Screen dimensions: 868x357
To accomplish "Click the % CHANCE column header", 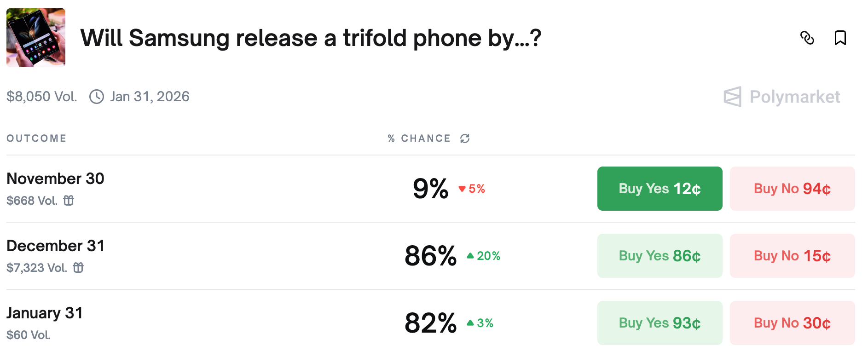I will (x=419, y=138).
